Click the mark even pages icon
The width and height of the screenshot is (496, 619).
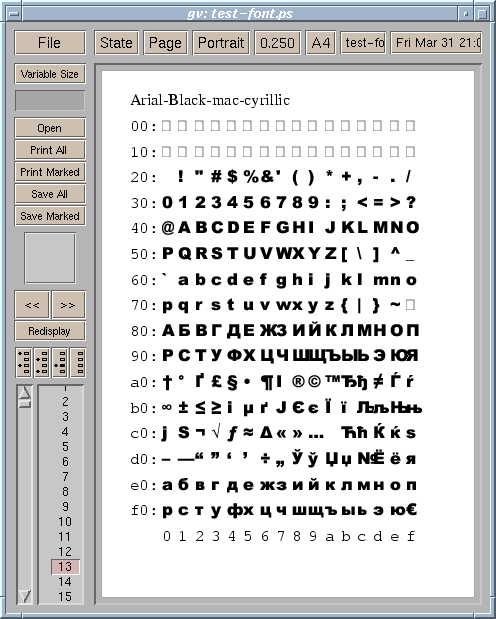point(42,362)
